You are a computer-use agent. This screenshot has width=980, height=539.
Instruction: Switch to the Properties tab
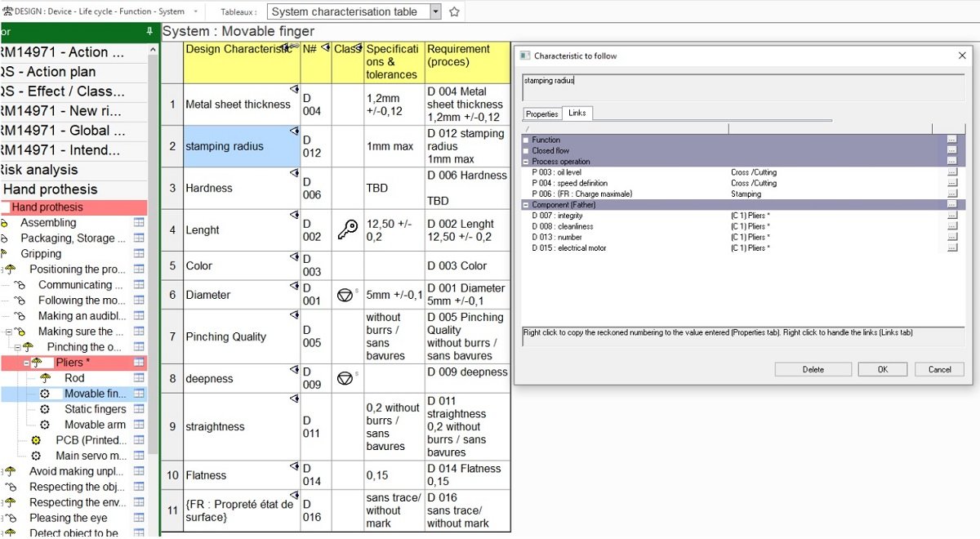[542, 114]
